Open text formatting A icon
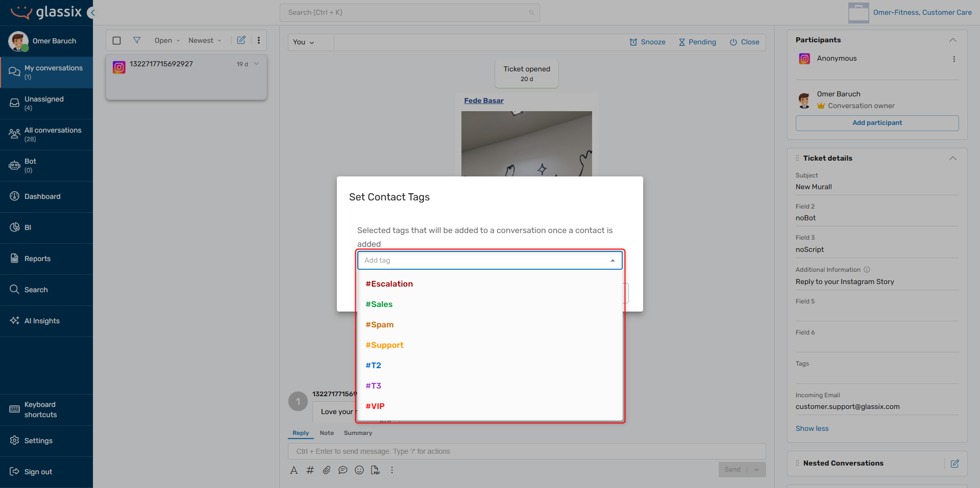Image resolution: width=980 pixels, height=488 pixels. 294,470
